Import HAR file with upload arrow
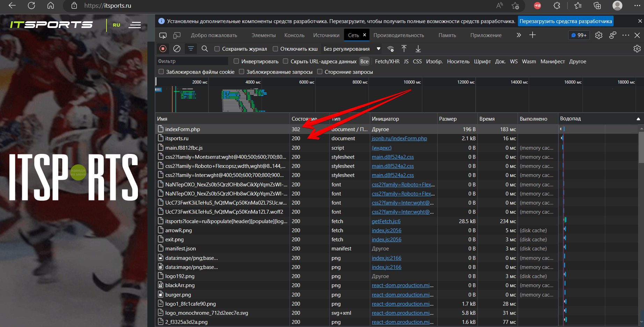The image size is (644, 327). tap(404, 49)
